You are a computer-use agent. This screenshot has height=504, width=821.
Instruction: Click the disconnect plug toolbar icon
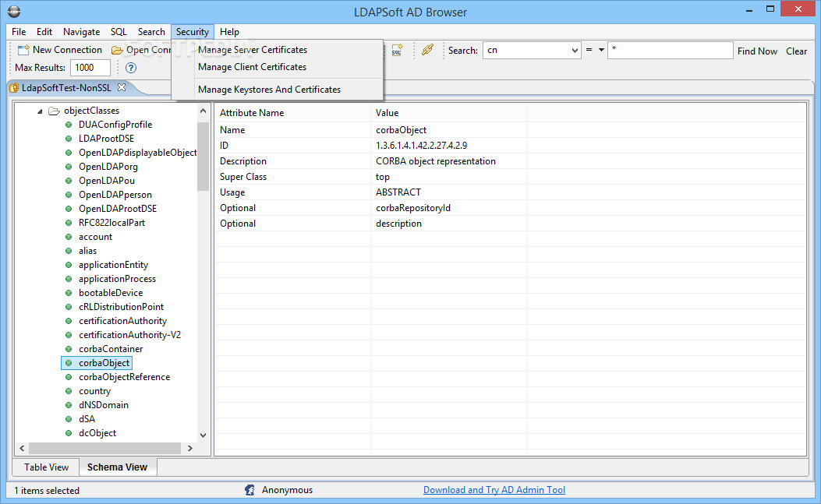428,50
